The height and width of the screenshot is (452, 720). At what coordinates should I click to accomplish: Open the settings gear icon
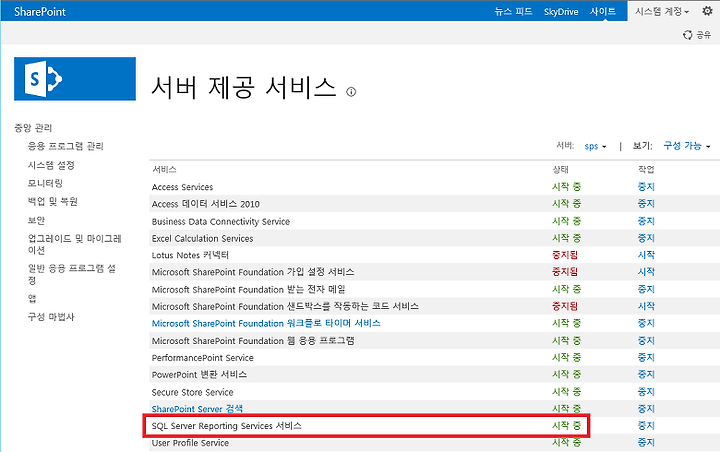pos(707,11)
